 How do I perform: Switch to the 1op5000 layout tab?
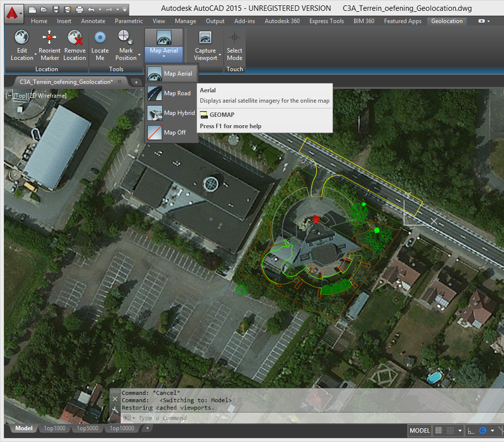(87, 428)
